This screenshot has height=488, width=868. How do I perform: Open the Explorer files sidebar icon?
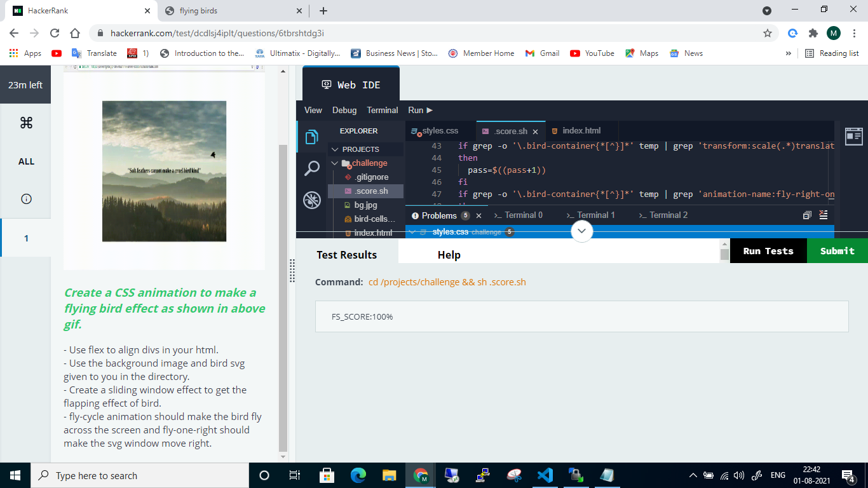pos(311,136)
